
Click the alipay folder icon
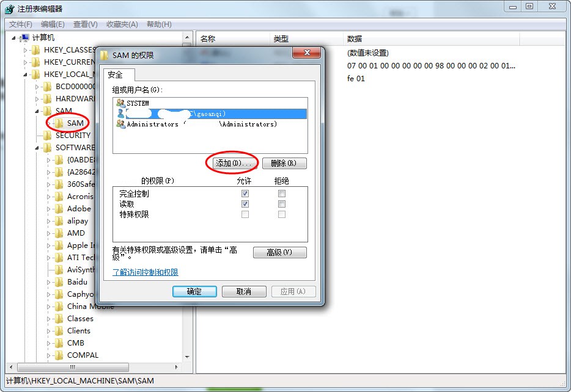[59, 221]
